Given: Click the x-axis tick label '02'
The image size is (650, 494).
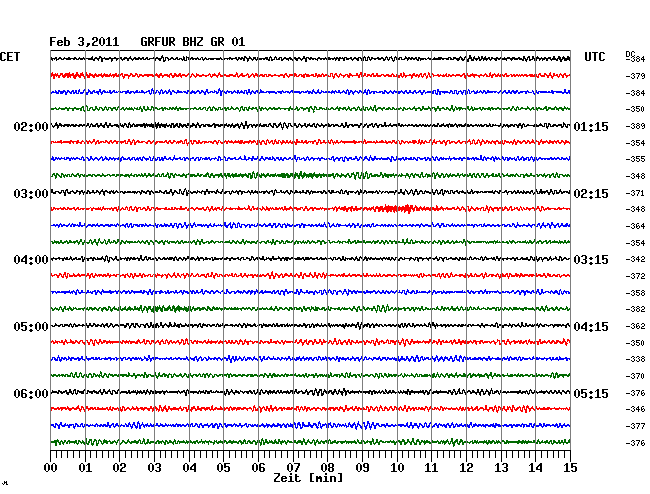Looking at the screenshot, I should [x=119, y=468].
